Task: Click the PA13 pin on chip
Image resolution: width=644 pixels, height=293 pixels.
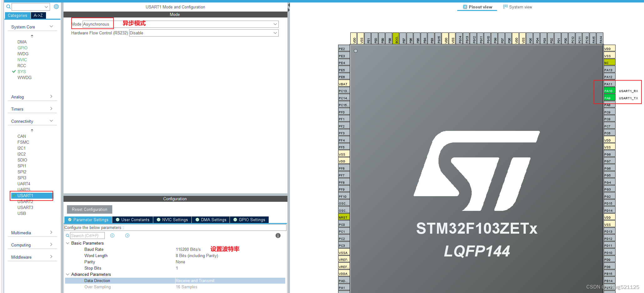Action: (610, 70)
